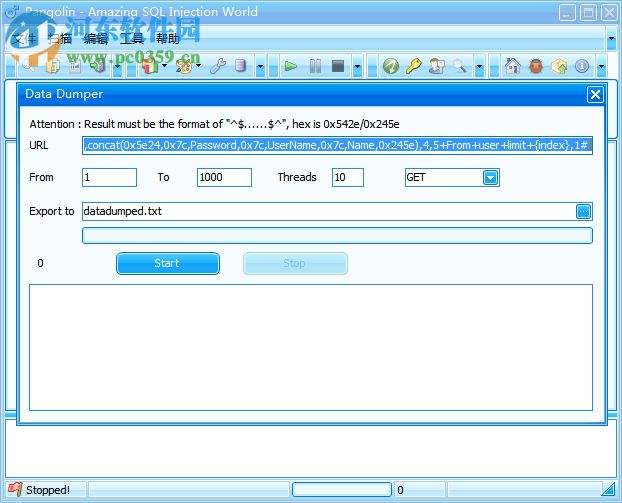
Task: Click the red bug icon
Action: tap(536, 66)
